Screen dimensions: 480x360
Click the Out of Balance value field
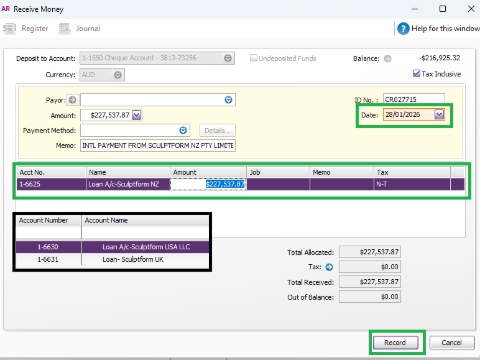[370, 297]
